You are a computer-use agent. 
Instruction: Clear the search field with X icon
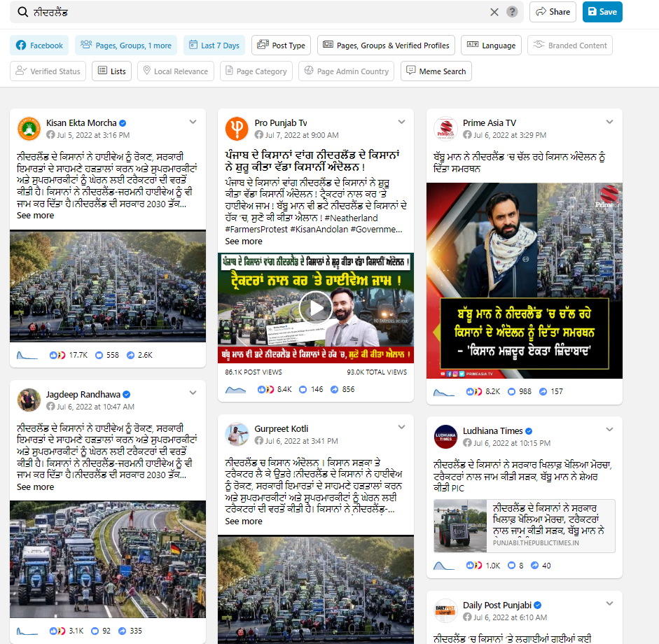(494, 12)
